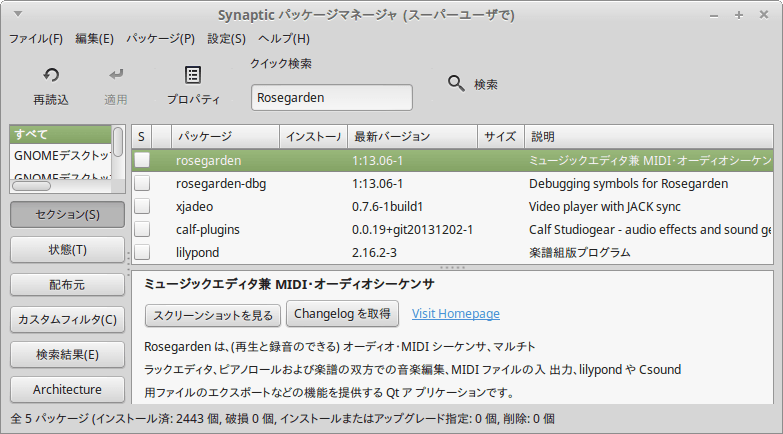Select すべて in the section list
Screen dimensions: 783x434
pos(60,134)
